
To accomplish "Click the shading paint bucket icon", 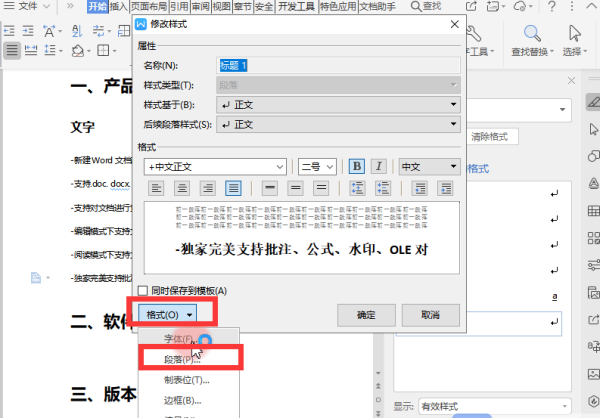I will click(78, 51).
